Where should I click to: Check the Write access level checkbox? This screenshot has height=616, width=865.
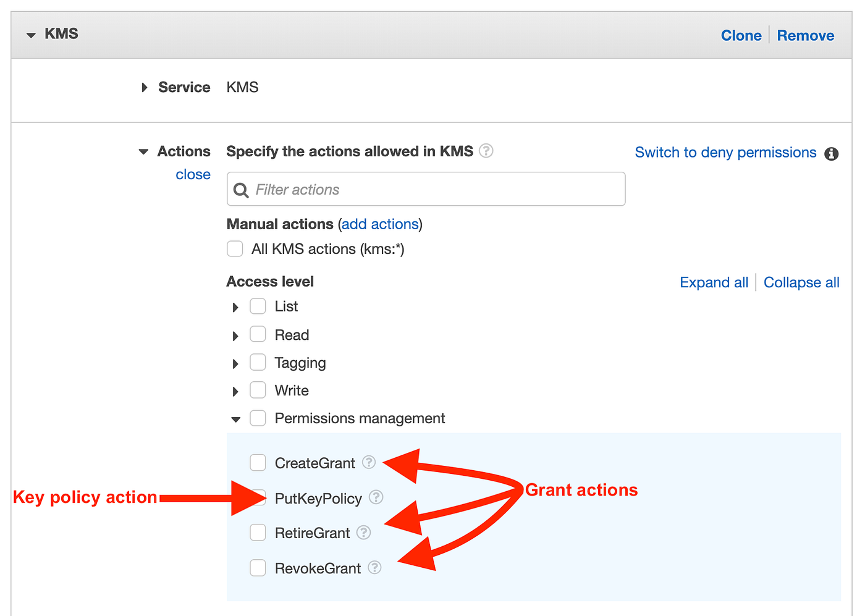click(x=258, y=390)
